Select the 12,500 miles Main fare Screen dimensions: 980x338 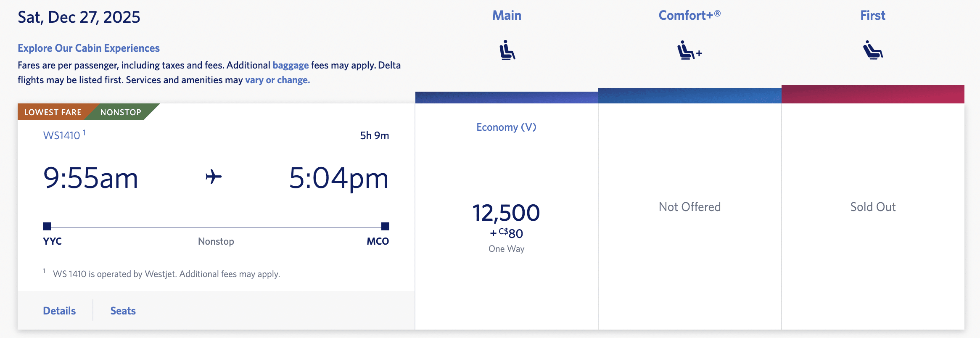(506, 213)
